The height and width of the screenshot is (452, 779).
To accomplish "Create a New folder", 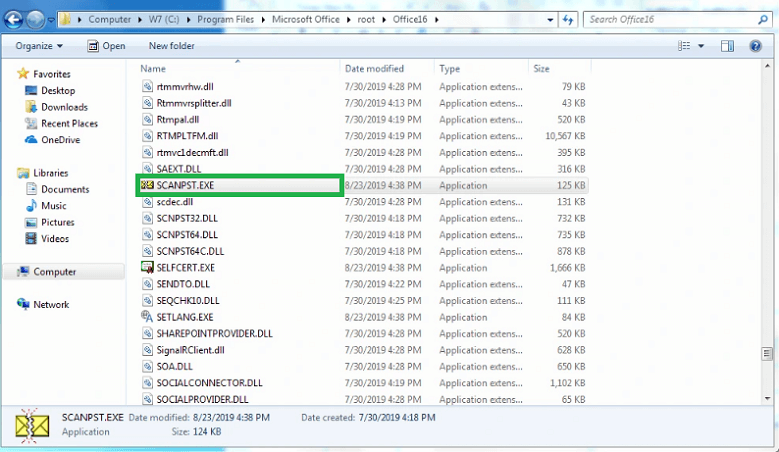I will 171,46.
